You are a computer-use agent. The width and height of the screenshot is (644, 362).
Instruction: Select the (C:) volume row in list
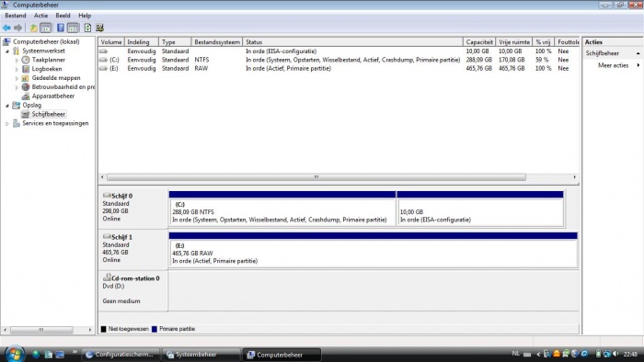[x=339, y=60]
